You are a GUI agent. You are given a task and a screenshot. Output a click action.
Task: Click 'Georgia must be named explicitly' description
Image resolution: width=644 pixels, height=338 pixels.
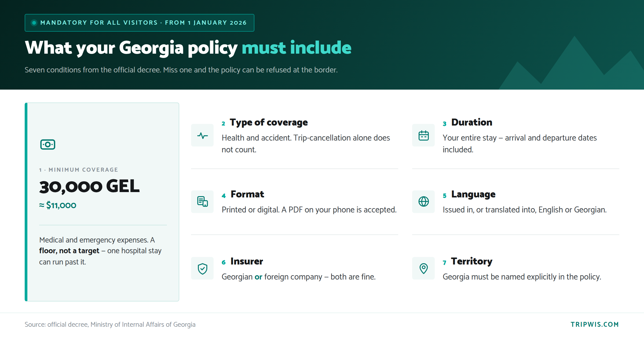point(522,277)
